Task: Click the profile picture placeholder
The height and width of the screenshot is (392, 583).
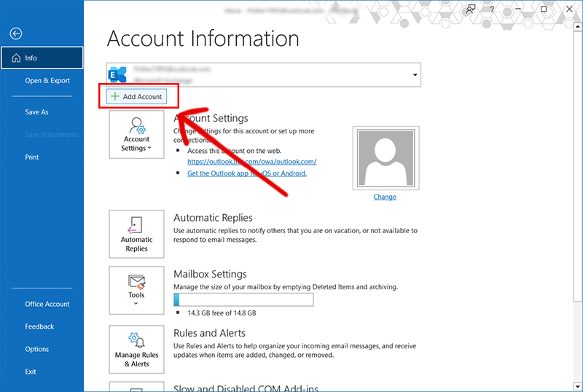Action: tap(386, 158)
